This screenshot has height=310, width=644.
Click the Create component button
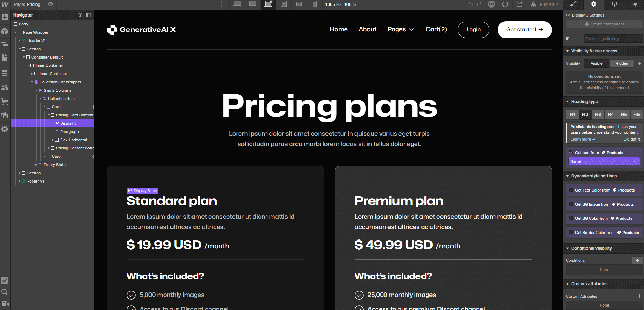(604, 24)
